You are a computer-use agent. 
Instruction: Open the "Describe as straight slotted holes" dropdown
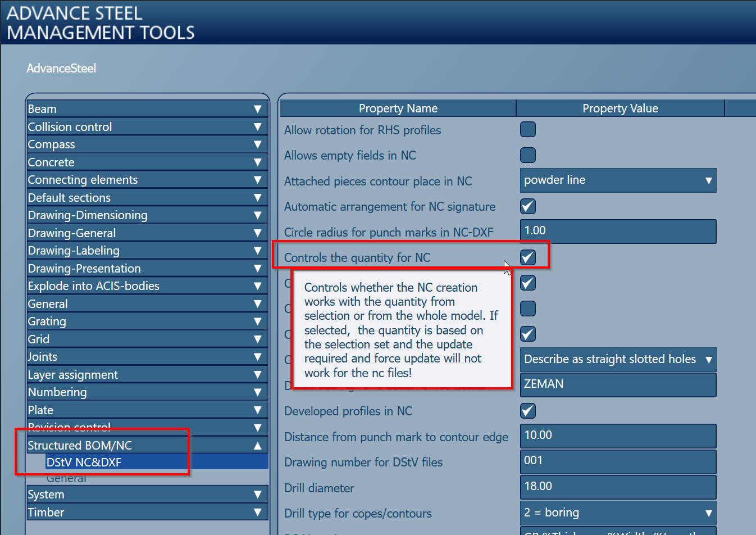tap(707, 359)
